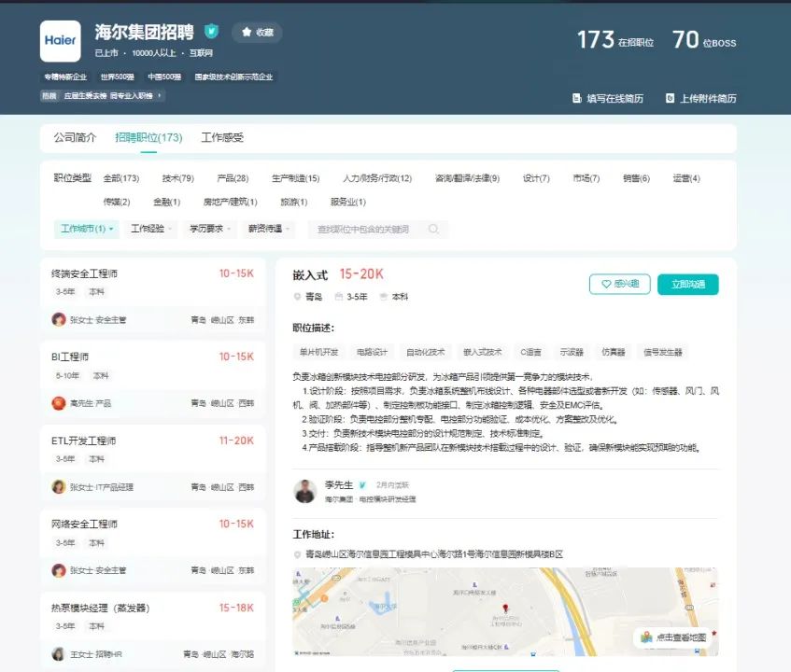The height and width of the screenshot is (672, 791).
Task: Click the search magnifier icon
Action: click(x=433, y=229)
